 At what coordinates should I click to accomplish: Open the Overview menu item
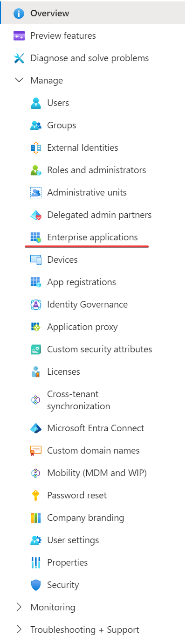[x=93, y=13]
